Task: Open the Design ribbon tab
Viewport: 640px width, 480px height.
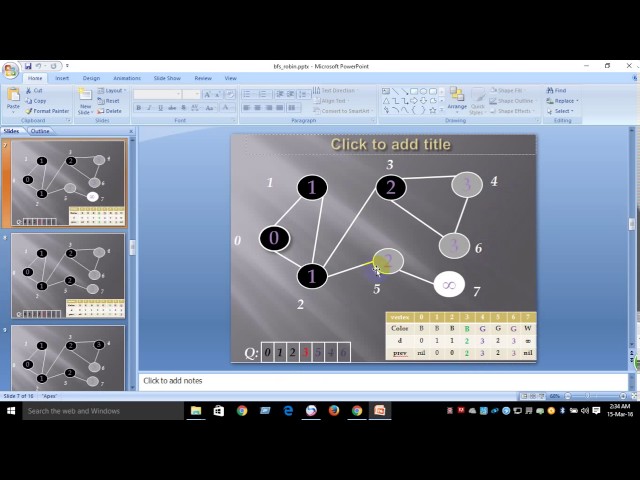Action: 91,78
